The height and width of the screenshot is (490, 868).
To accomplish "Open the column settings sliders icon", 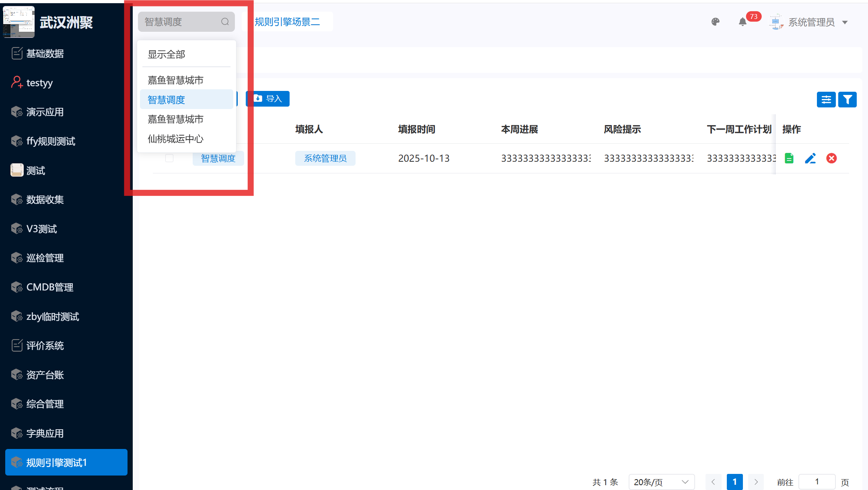I will 826,99.
